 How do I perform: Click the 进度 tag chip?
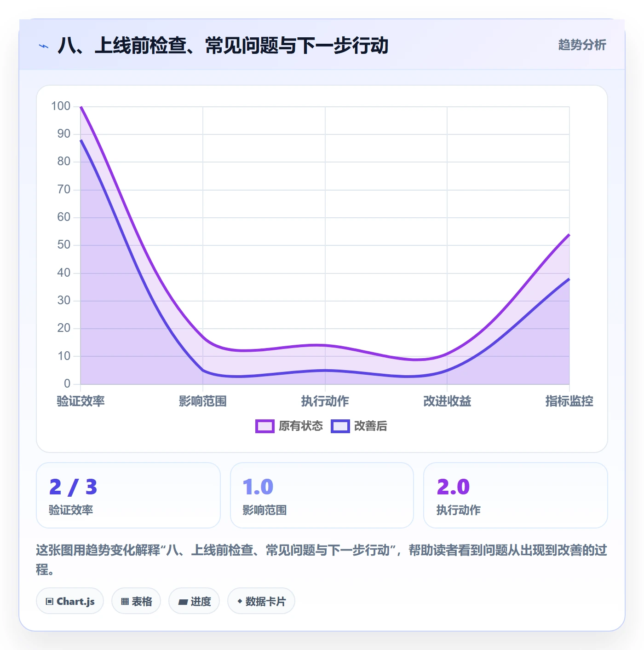pos(194,601)
